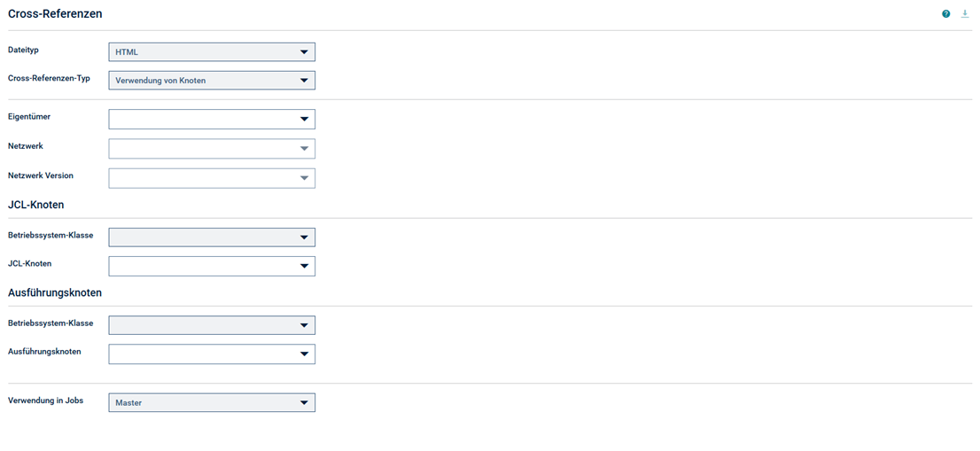Viewport: 980px width, 451px height.
Task: Expand Betriebssystem-Klasse under JCL-Knoten section
Action: coord(212,237)
